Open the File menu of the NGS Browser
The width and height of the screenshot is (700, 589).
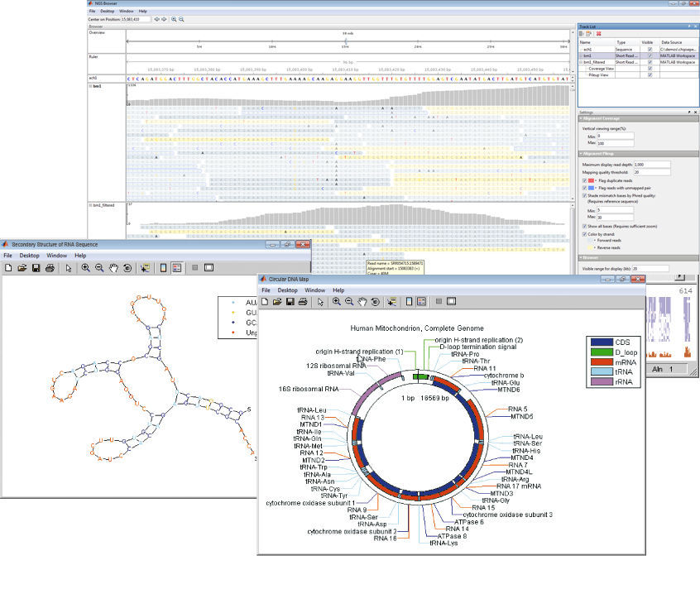click(x=91, y=12)
